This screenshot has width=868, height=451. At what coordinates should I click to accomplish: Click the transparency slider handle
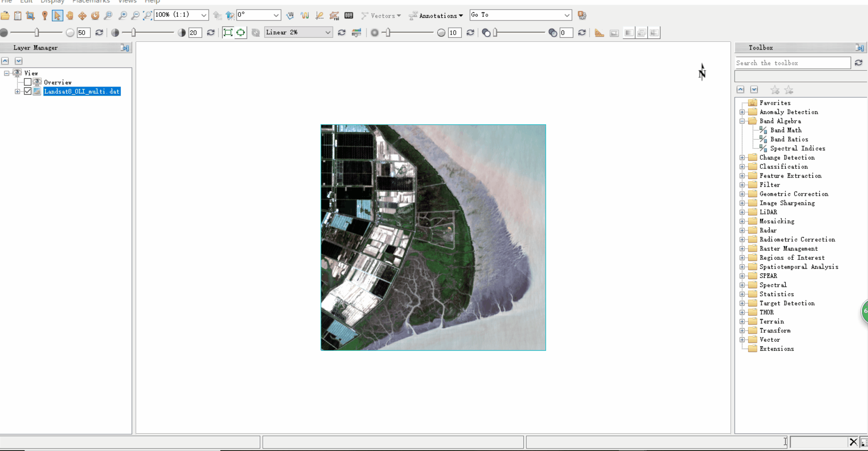point(496,33)
